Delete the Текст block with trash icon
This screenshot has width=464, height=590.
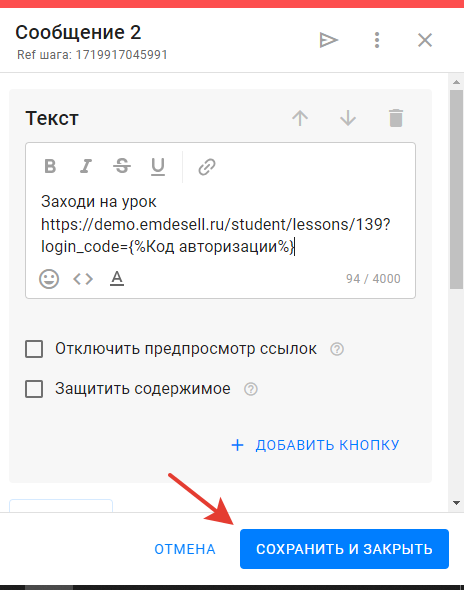point(396,118)
